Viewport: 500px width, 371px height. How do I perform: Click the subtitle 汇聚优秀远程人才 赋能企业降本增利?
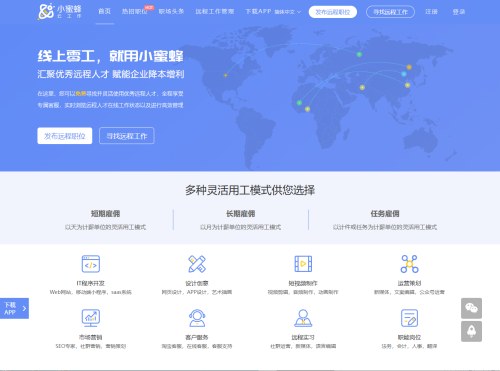point(111,74)
